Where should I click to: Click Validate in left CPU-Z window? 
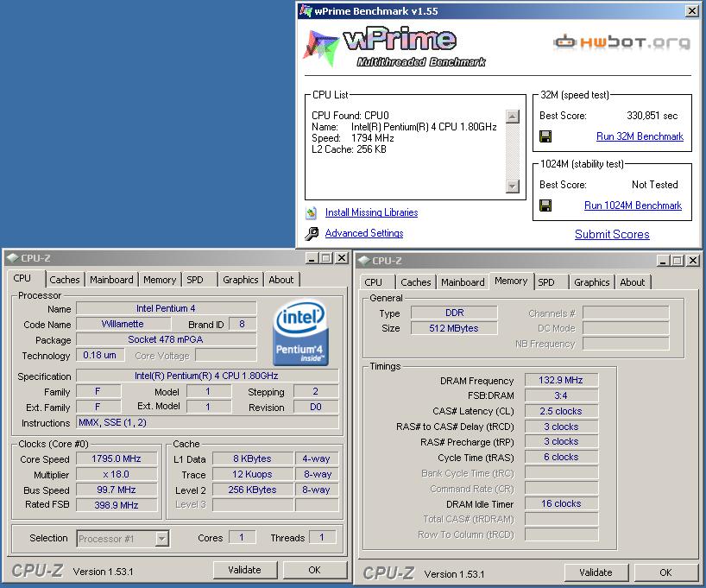click(x=244, y=570)
